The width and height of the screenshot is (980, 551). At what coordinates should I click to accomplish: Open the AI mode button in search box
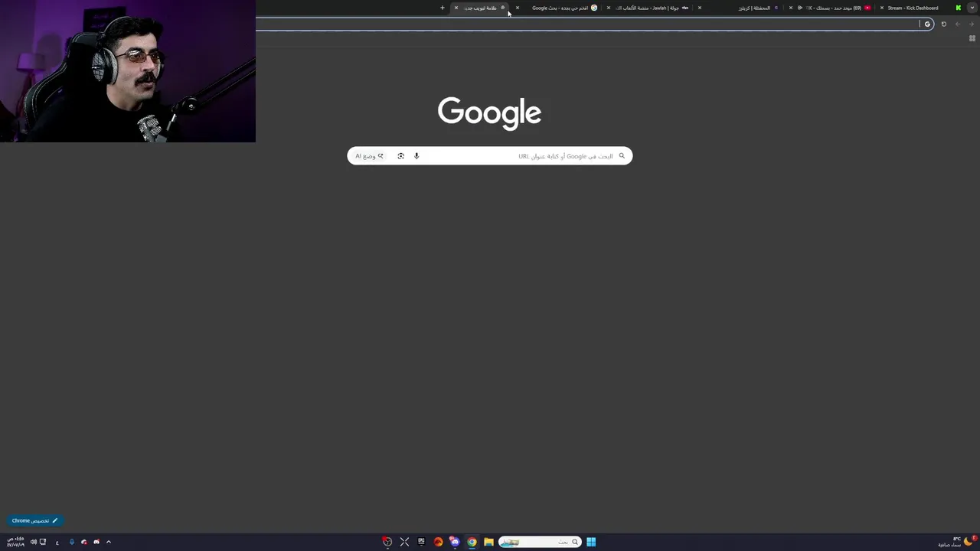click(x=369, y=156)
